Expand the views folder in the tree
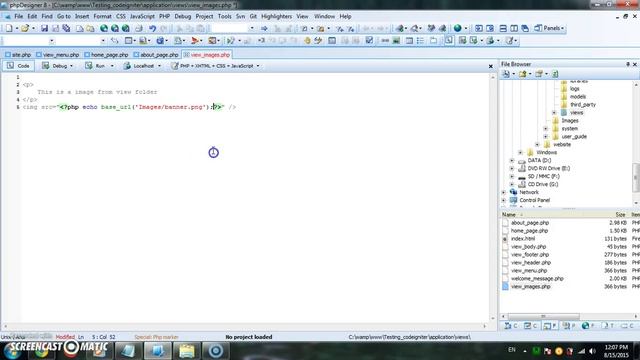Screen dimensions: 640x360 554,113
